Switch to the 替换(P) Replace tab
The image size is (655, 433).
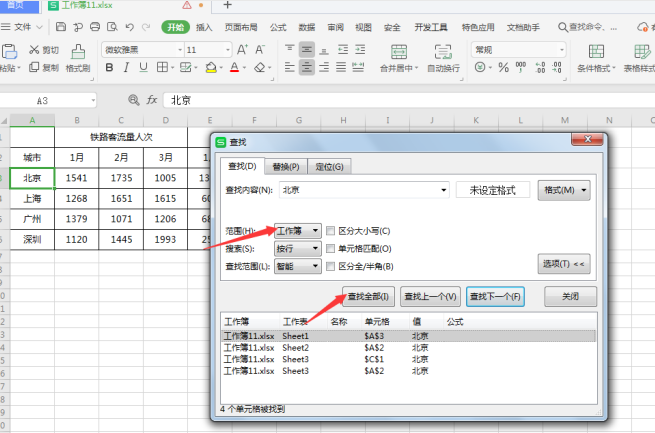[286, 167]
